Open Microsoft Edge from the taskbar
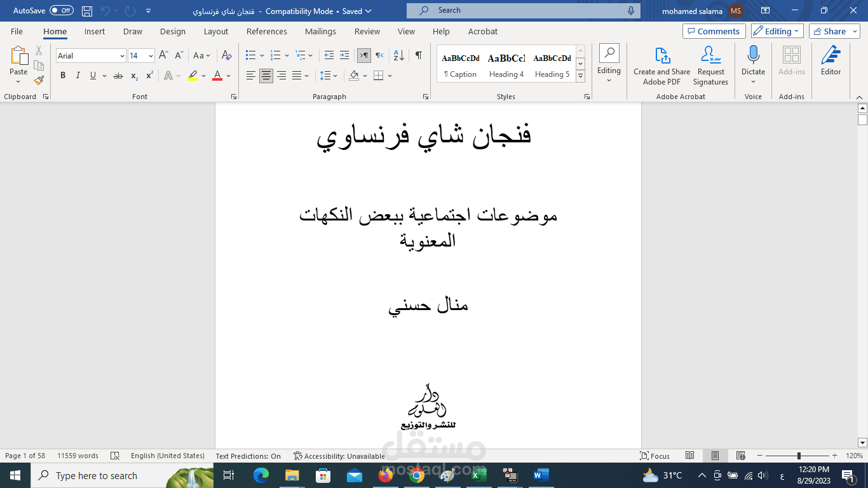Viewport: 868px width, 488px height. [261, 475]
